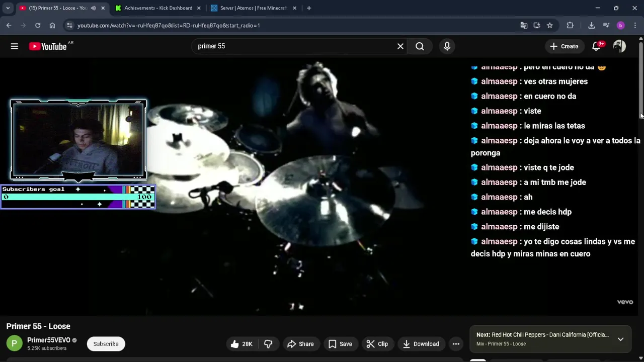Open more actions three-dot menu

point(456,344)
